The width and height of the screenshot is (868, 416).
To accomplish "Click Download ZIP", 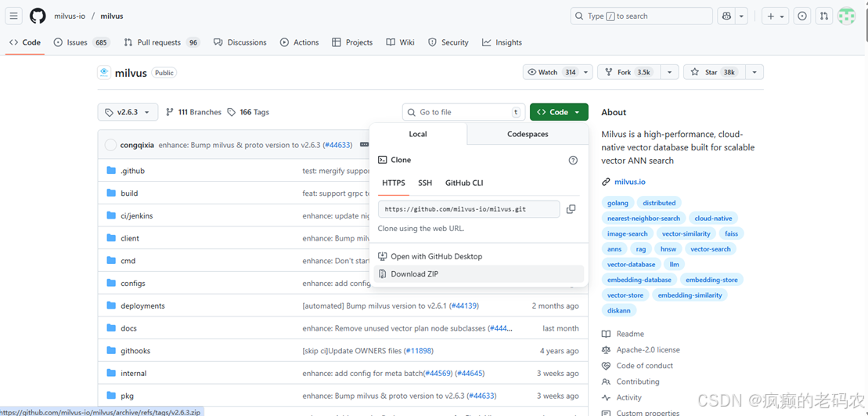I will (479, 273).
